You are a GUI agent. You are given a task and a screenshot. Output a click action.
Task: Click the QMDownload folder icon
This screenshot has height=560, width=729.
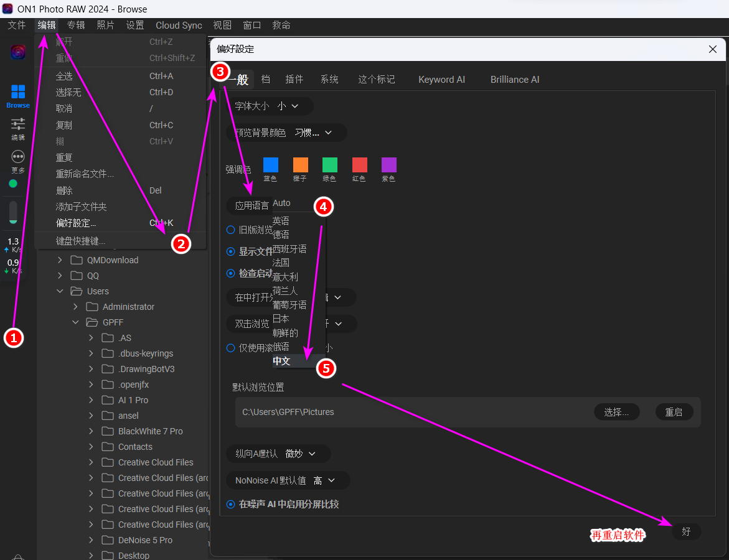pos(77,260)
